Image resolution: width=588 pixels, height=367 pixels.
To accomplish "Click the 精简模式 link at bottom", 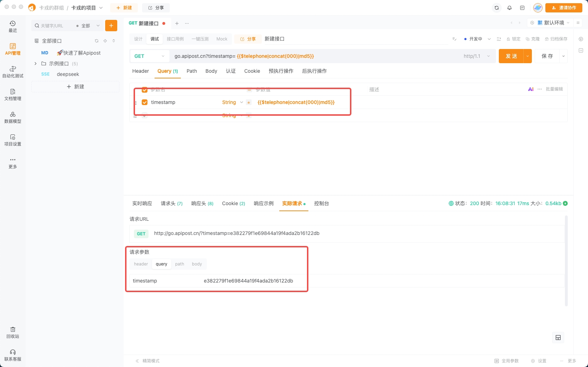I will tap(148, 361).
